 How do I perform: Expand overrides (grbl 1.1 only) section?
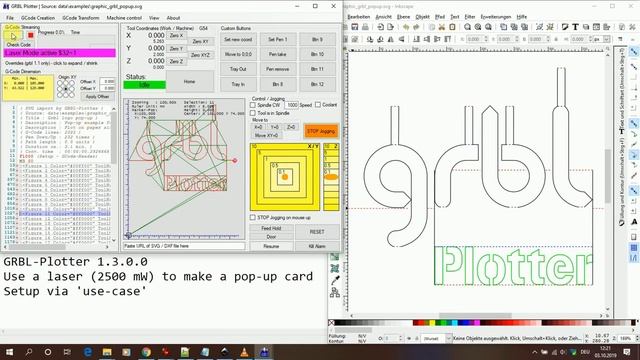[51, 63]
